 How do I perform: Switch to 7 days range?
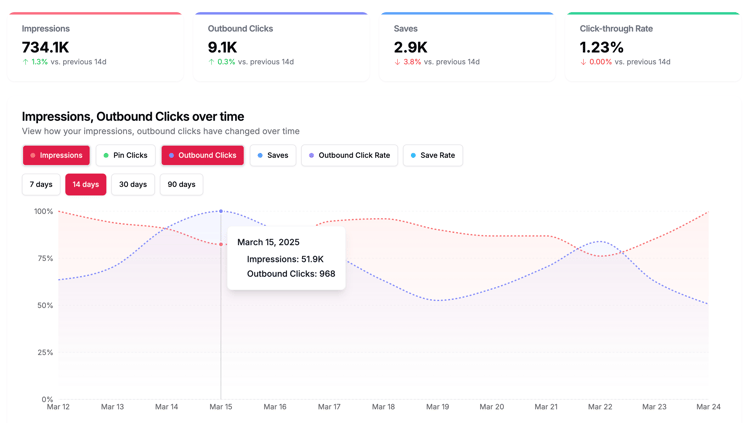pyautogui.click(x=41, y=185)
